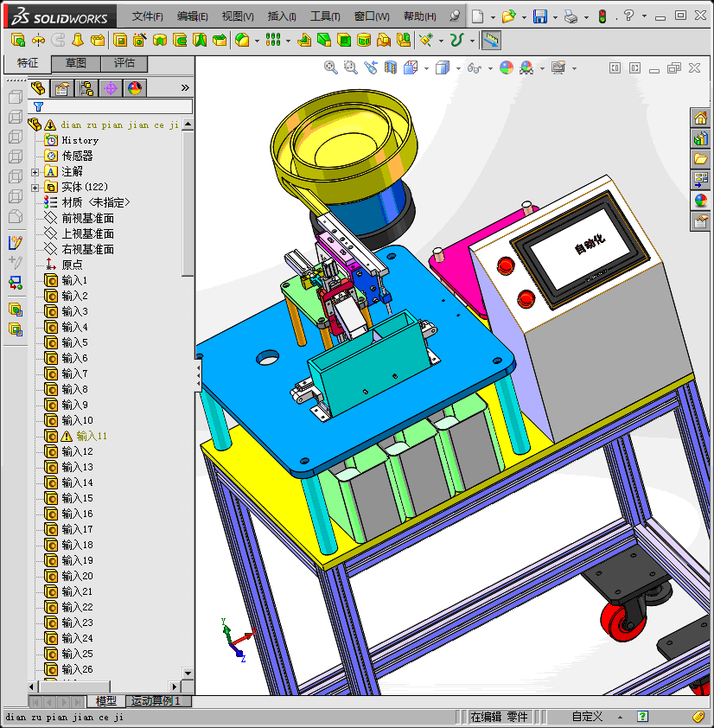Expand the 注解 tree node
This screenshot has height=728, width=714.
(35, 172)
